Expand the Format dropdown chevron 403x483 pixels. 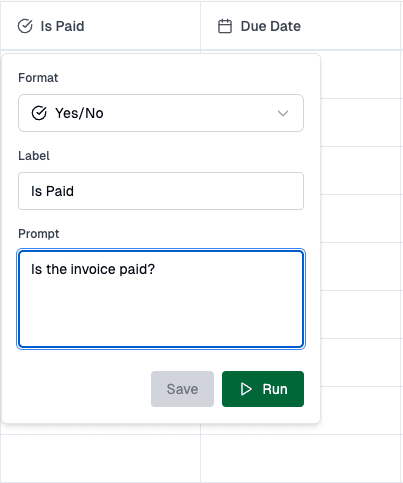(283, 113)
